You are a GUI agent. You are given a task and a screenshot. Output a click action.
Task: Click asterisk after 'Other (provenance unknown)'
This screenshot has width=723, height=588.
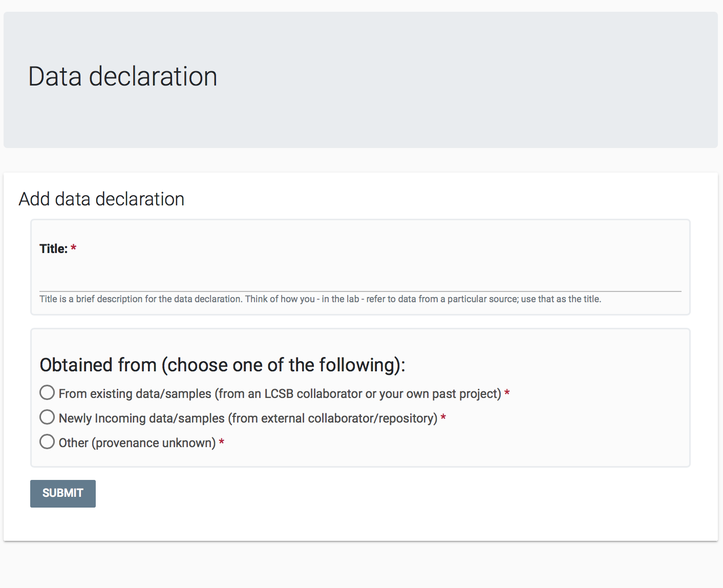coord(222,442)
